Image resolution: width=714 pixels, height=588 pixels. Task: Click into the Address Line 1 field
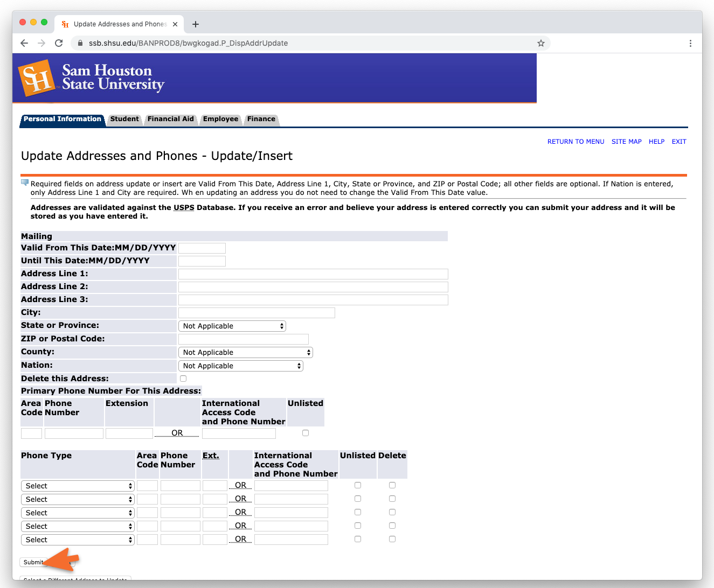tap(313, 274)
